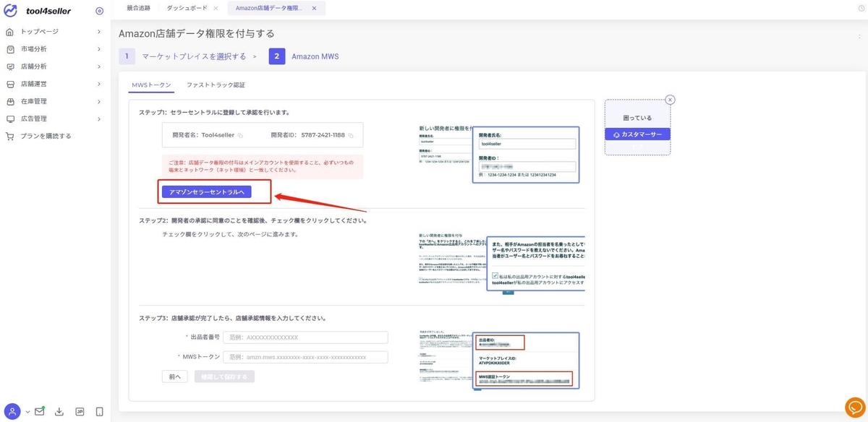The width and height of the screenshot is (868, 422).
Task: Click the カスタマーサー support button
Action: (637, 134)
